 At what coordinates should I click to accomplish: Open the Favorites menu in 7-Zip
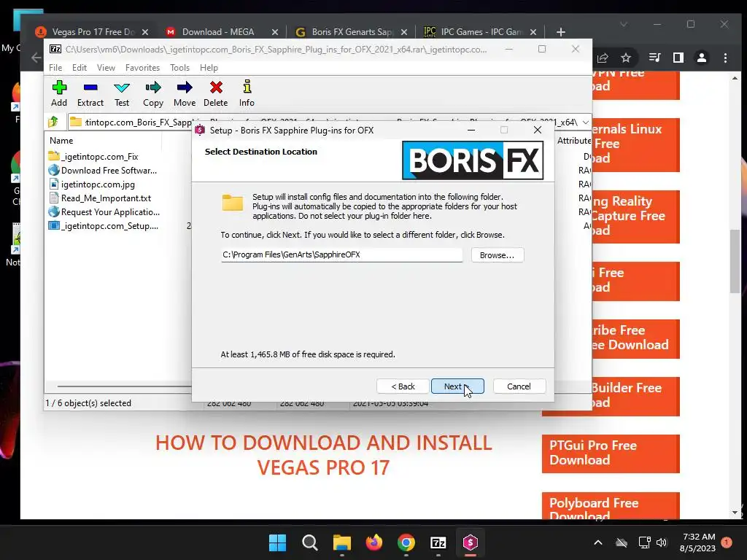142,68
